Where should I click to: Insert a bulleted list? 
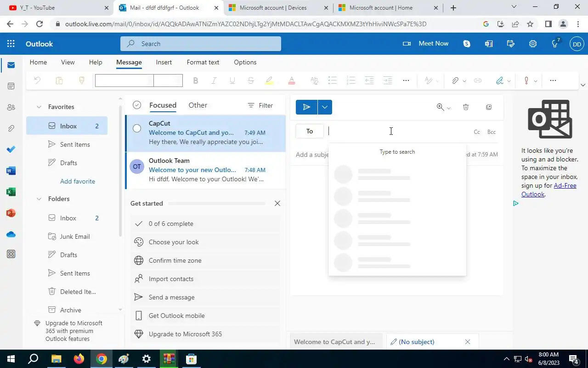coord(333,80)
